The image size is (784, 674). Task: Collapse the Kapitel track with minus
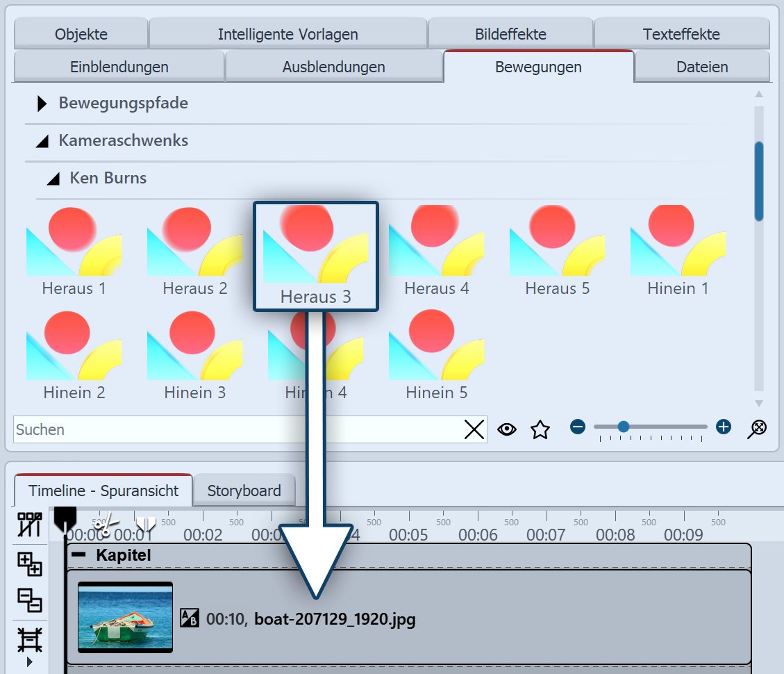tap(78, 554)
